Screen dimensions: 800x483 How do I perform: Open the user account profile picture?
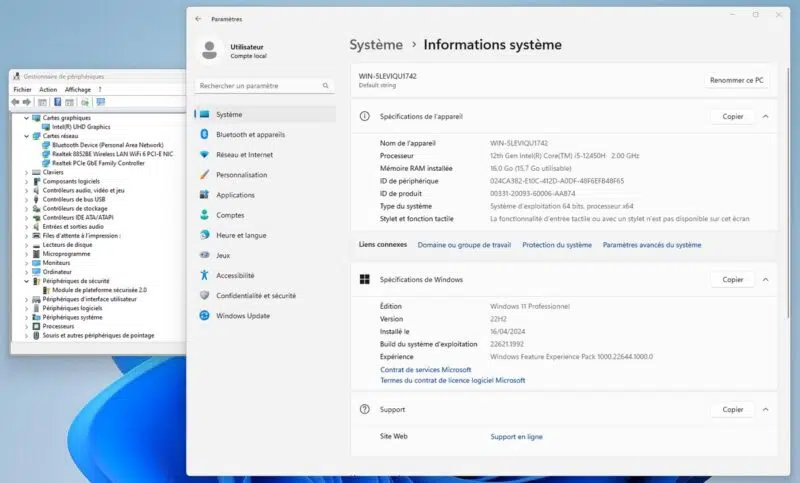coord(209,50)
